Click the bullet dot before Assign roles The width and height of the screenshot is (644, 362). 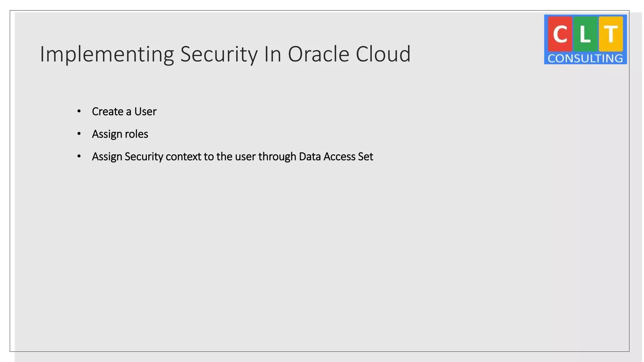pyautogui.click(x=79, y=134)
